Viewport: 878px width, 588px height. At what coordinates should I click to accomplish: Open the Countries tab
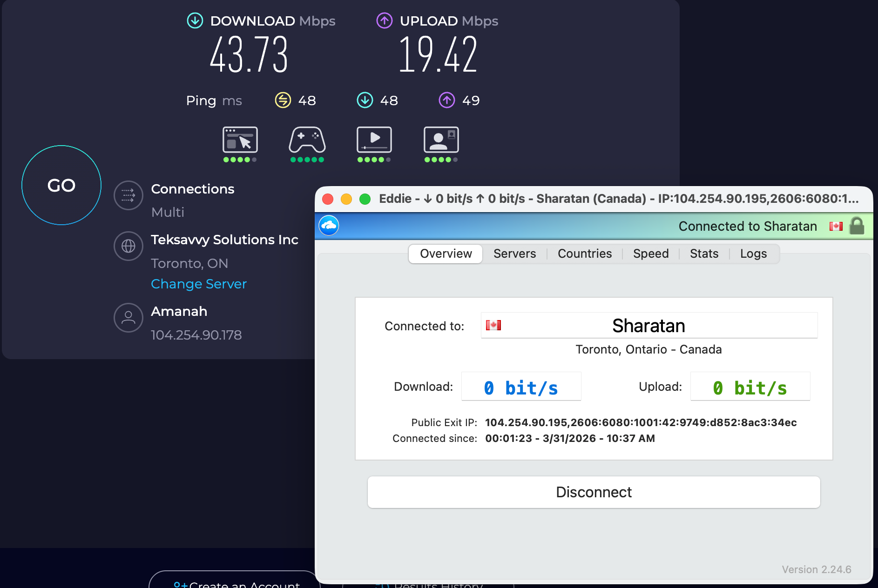584,254
